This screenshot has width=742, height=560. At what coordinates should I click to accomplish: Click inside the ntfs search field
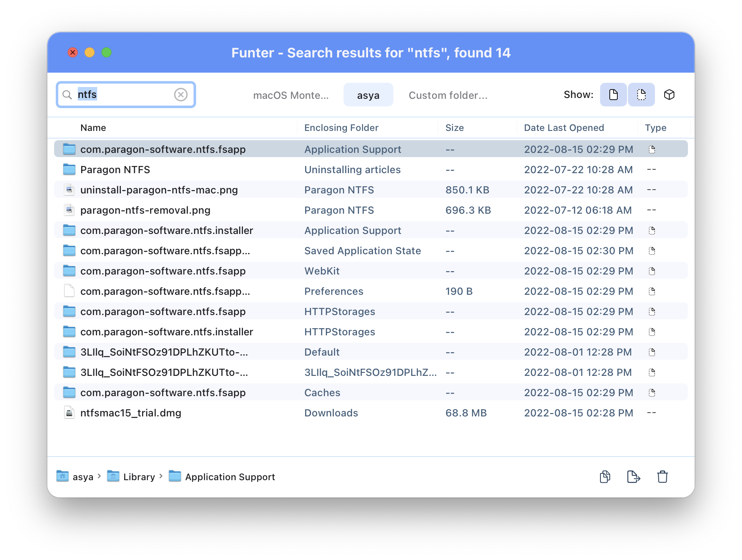(x=125, y=95)
